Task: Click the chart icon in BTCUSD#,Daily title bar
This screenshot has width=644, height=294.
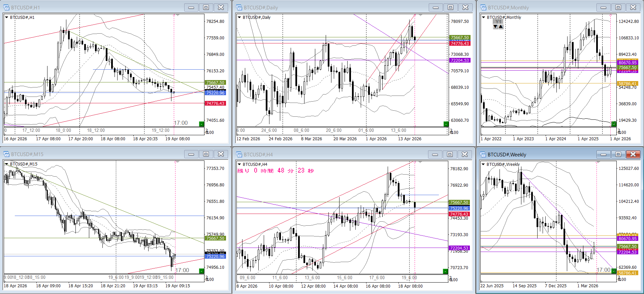Action: pyautogui.click(x=239, y=7)
